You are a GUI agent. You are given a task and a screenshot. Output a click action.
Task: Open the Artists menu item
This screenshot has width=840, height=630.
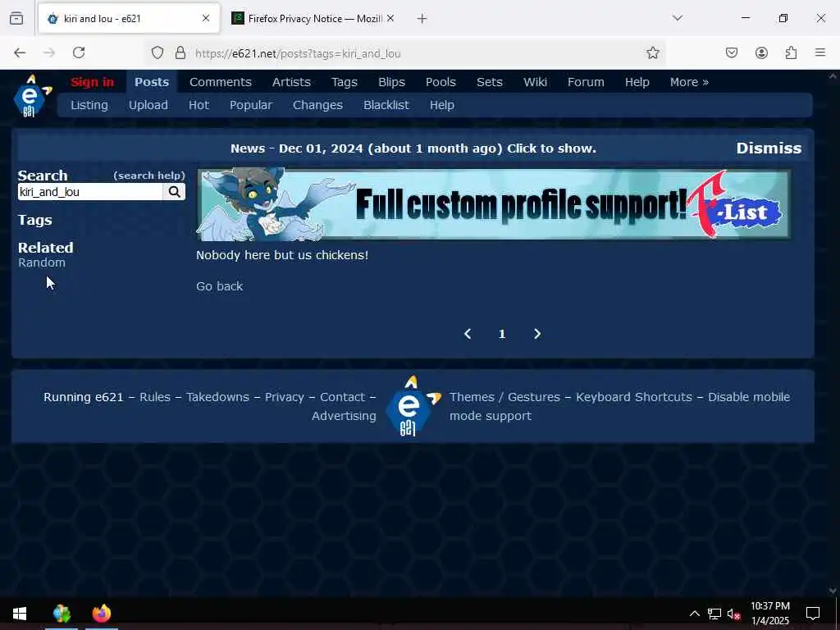click(291, 82)
